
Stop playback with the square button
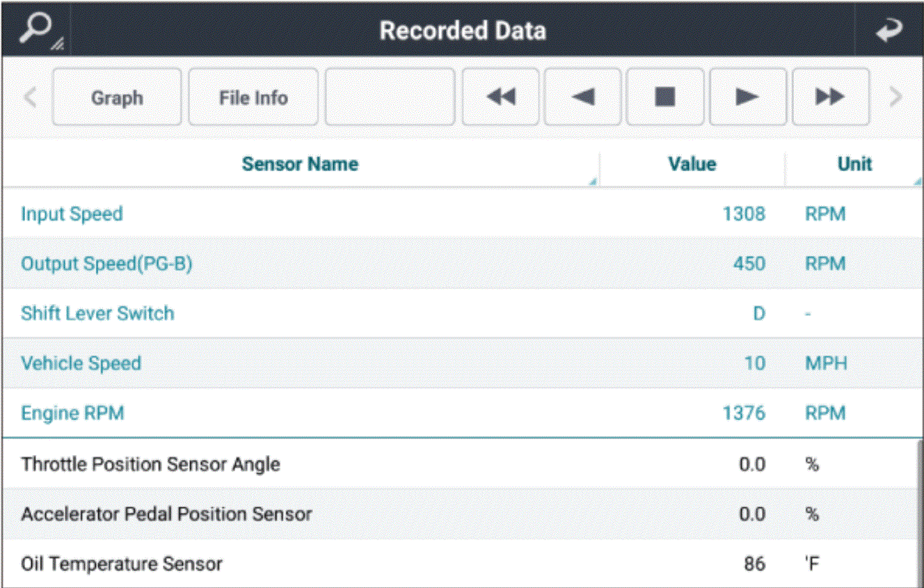[x=665, y=97]
